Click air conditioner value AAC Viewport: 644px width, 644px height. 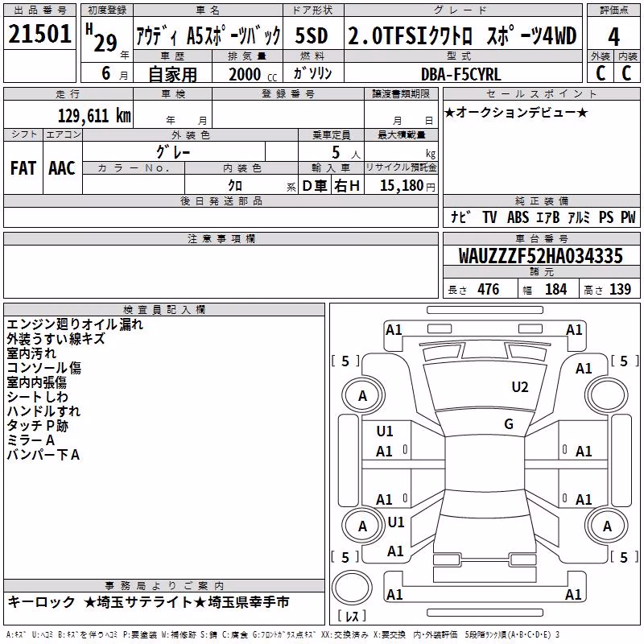[62, 168]
